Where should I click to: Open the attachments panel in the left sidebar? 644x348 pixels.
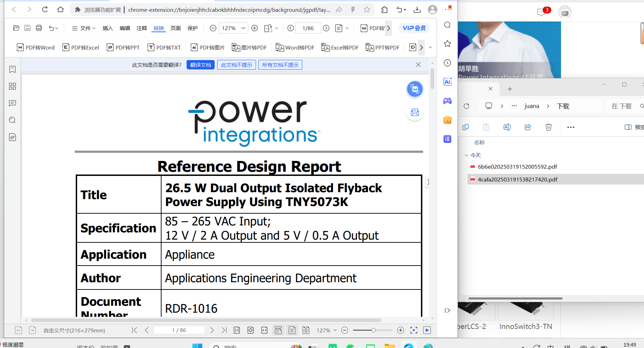[x=12, y=137]
